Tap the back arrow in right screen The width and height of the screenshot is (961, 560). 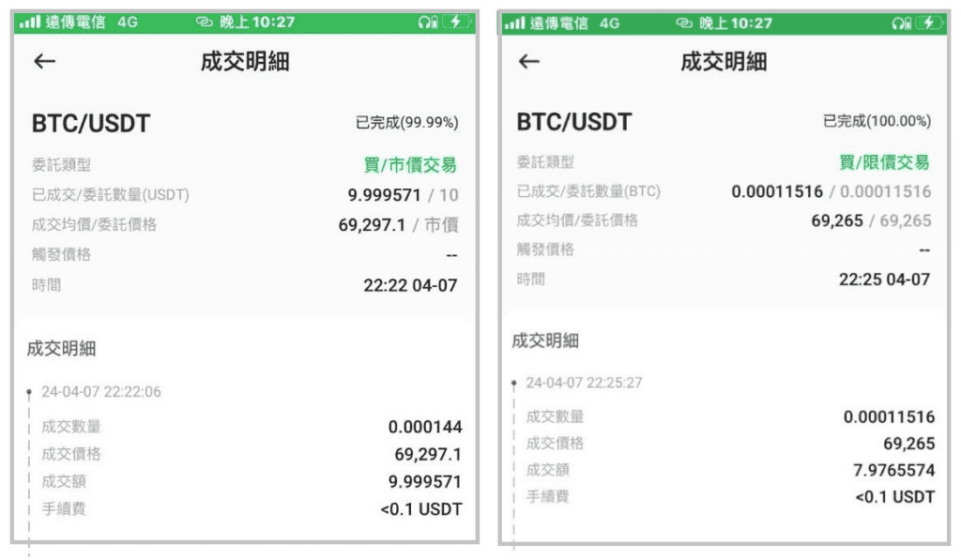click(529, 61)
